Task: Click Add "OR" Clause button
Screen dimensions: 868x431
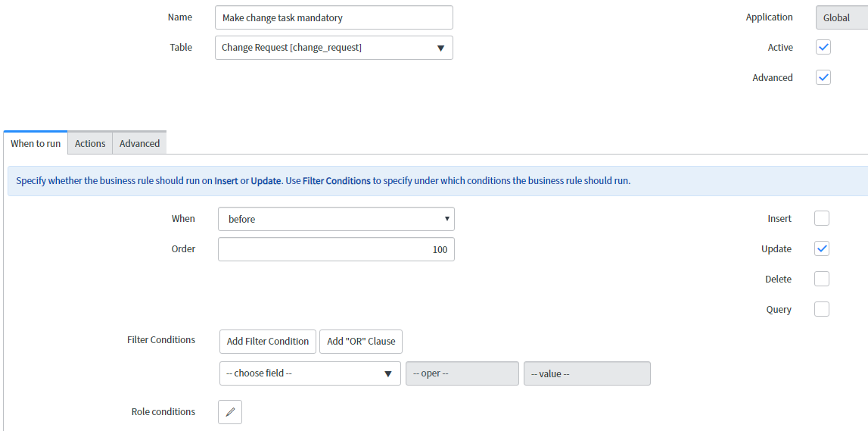Action: [x=361, y=342]
